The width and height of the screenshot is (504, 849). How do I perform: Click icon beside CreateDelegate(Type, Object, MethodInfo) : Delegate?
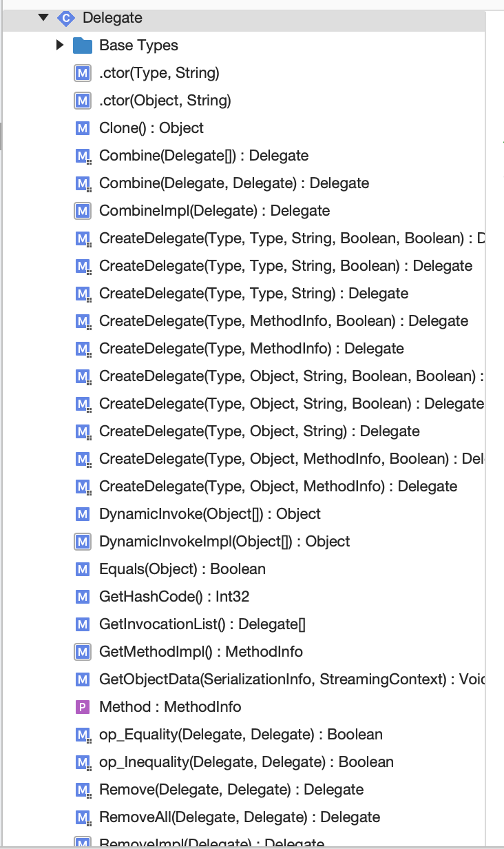click(83, 487)
